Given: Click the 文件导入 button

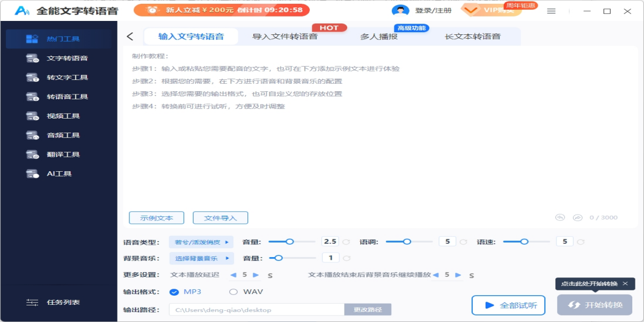Looking at the screenshot, I should click(x=221, y=218).
